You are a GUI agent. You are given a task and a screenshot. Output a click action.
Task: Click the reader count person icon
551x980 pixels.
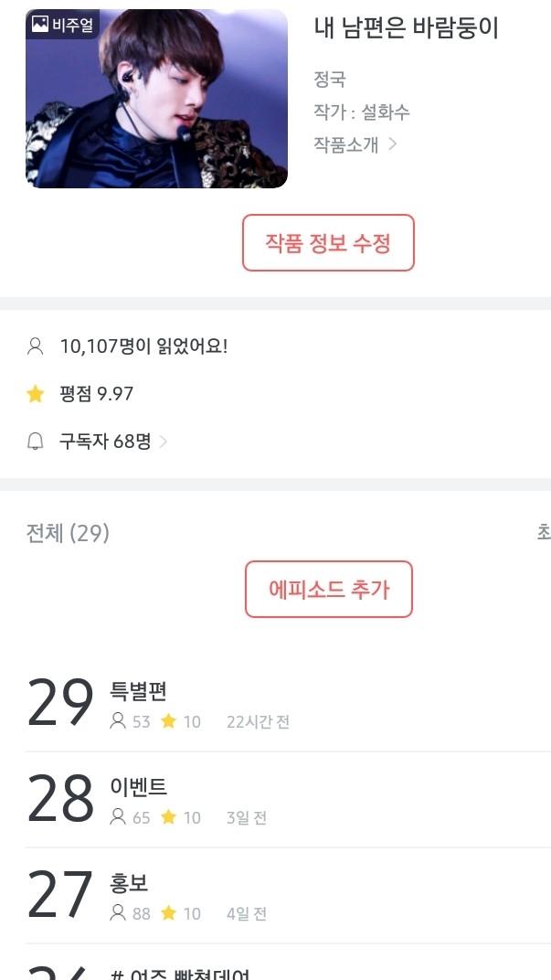pyautogui.click(x=36, y=346)
